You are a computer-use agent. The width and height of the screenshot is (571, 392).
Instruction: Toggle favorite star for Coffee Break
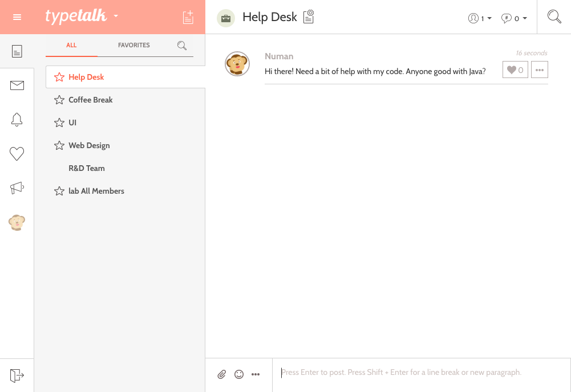pos(59,100)
